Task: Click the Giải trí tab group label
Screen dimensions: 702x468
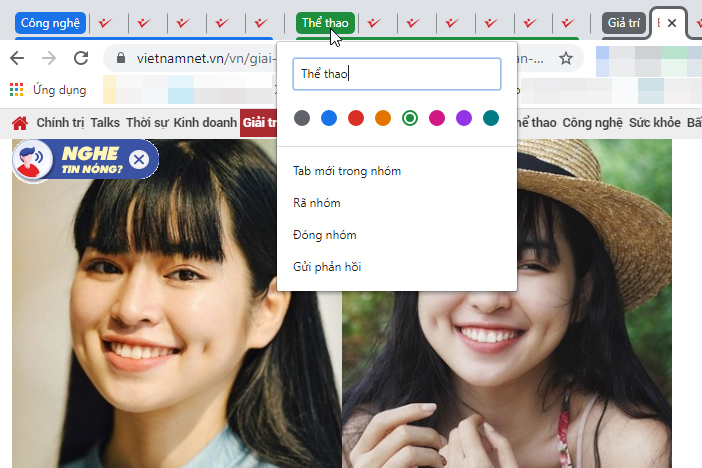Action: pyautogui.click(x=624, y=23)
